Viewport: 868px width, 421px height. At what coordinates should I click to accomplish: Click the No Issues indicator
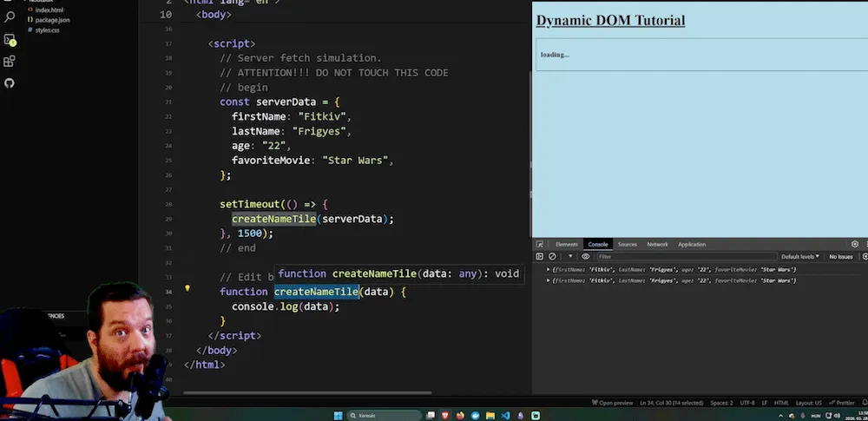click(841, 256)
